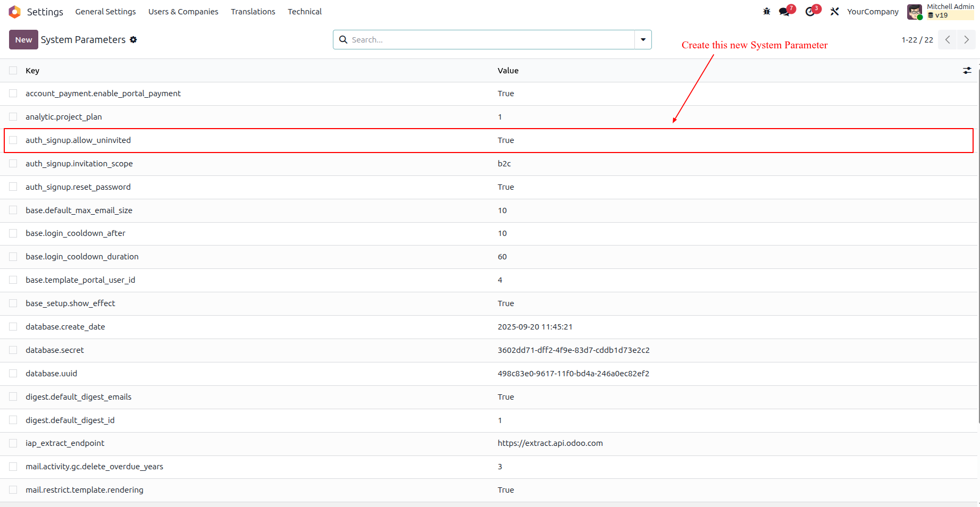Screen dimensions: 980x507
Task: Open the account_payment.enable_portal_payment key
Action: [103, 94]
